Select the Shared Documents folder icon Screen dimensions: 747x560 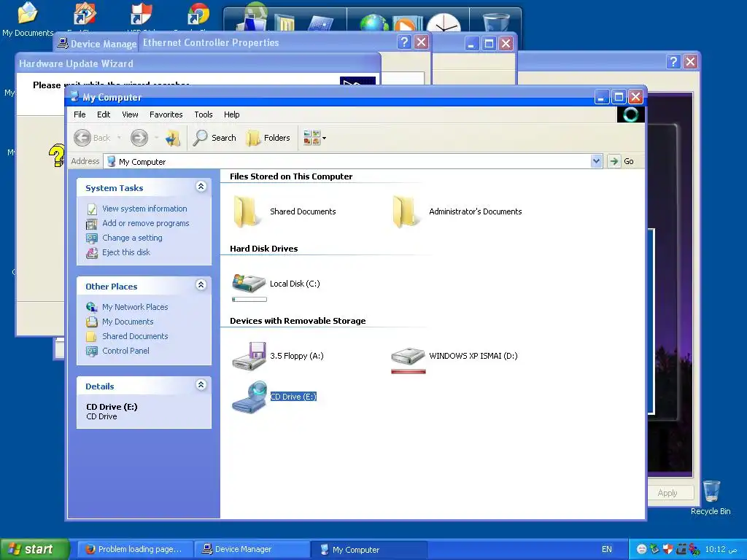click(x=247, y=211)
